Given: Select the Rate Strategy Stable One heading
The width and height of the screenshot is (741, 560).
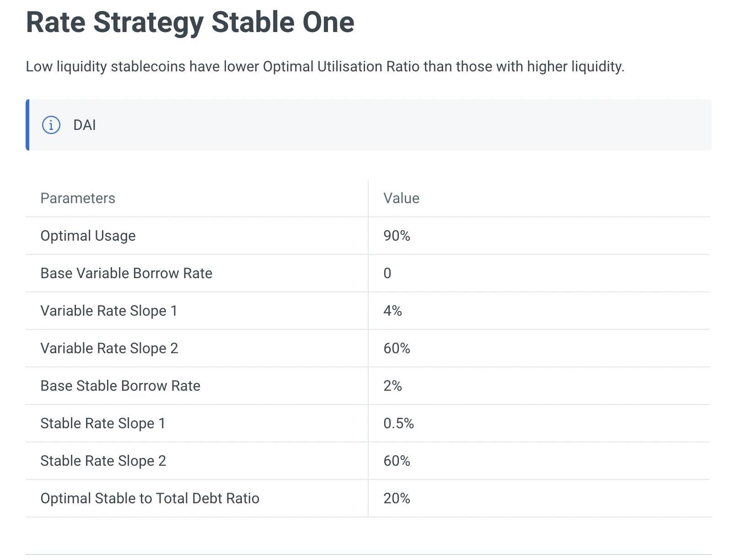Looking at the screenshot, I should pyautogui.click(x=190, y=22).
